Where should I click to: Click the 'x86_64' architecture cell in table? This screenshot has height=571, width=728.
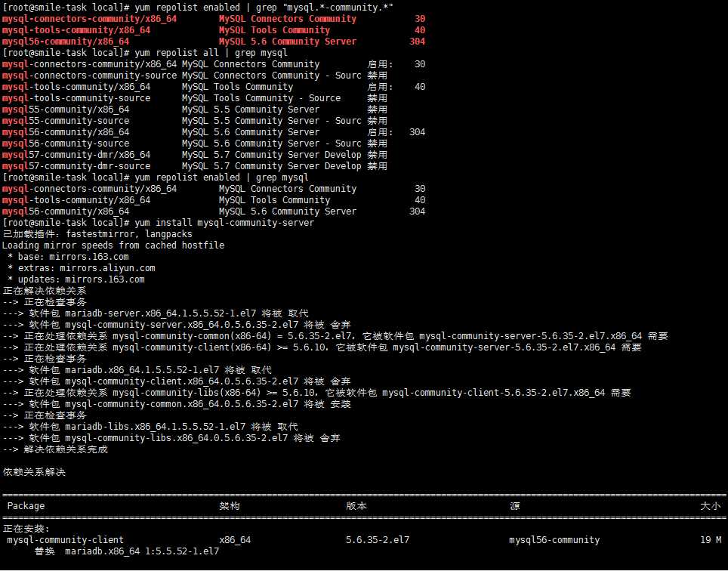[235, 540]
